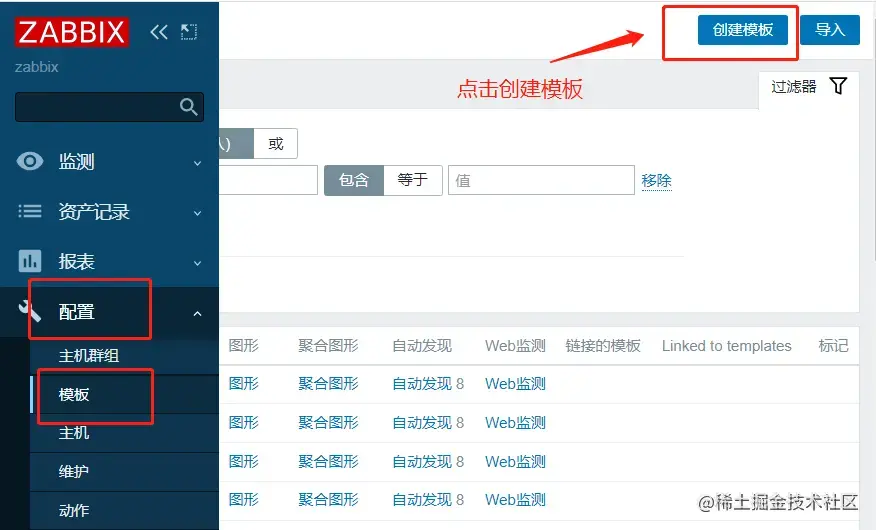Viewport: 876px width, 530px height.
Task: Click 自动发现 link in first row
Action: pos(422,384)
